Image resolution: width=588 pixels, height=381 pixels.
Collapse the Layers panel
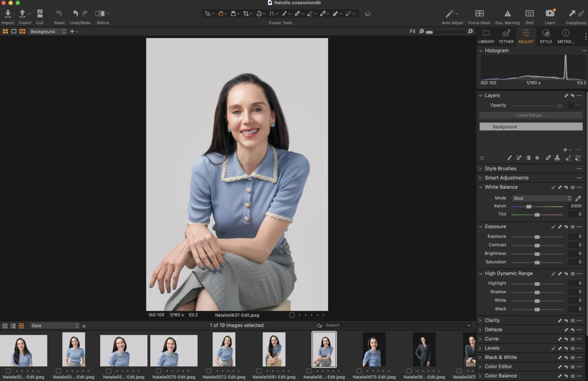pyautogui.click(x=481, y=96)
